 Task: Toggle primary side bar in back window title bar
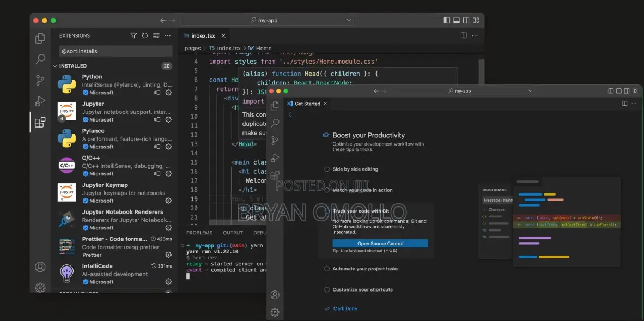(x=447, y=20)
